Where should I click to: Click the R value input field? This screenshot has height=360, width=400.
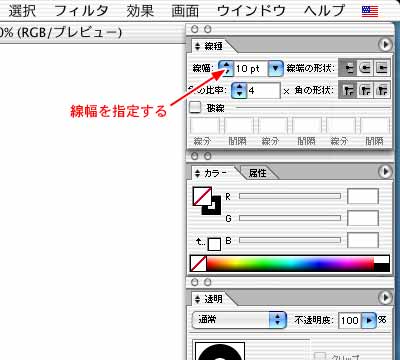pos(363,196)
